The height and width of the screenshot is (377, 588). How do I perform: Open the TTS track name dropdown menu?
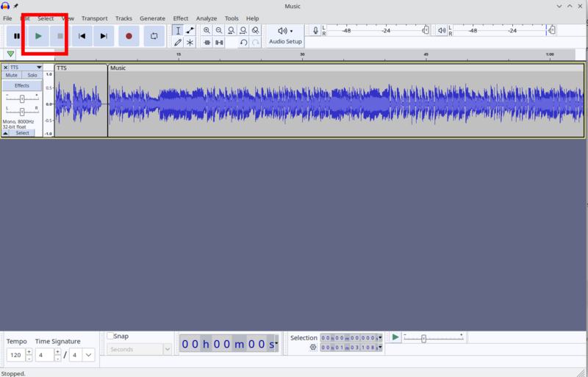click(39, 67)
